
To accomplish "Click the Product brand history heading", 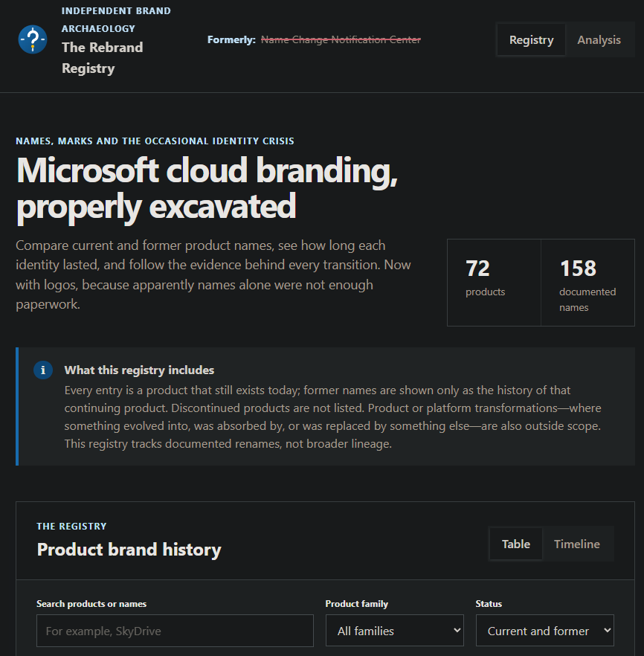I will (129, 550).
